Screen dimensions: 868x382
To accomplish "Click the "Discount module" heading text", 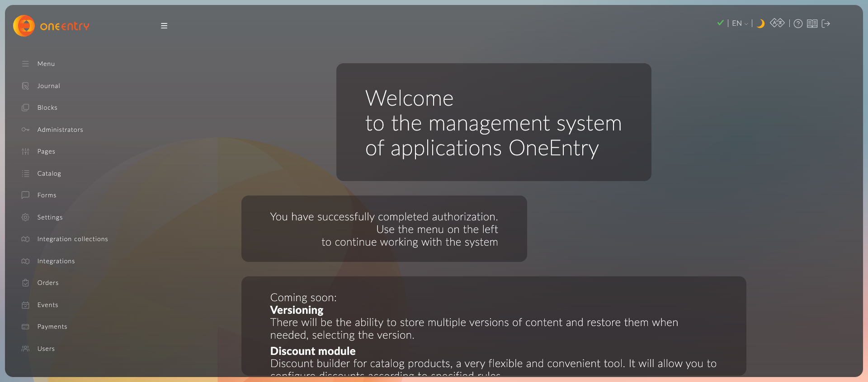I will [313, 351].
